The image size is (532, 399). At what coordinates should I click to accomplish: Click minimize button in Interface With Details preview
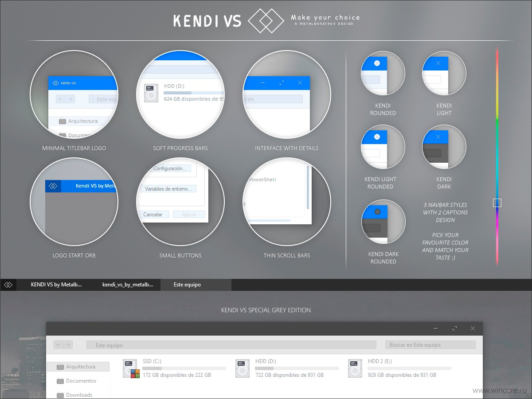[x=263, y=83]
